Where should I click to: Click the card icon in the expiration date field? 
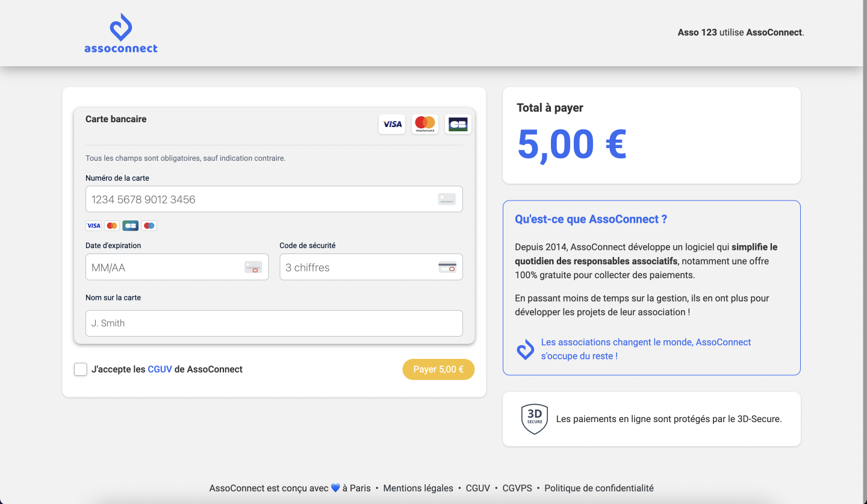[253, 267]
